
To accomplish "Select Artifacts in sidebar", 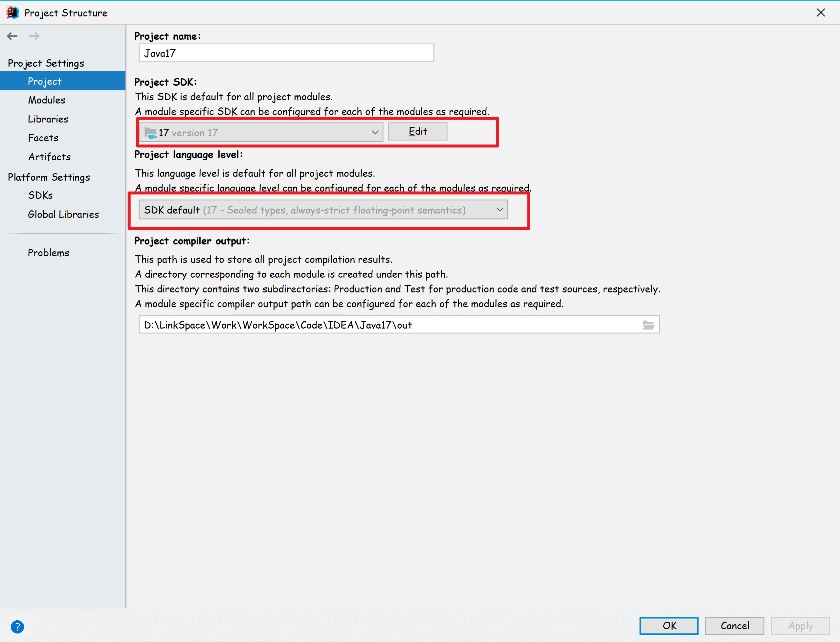I will pyautogui.click(x=49, y=157).
